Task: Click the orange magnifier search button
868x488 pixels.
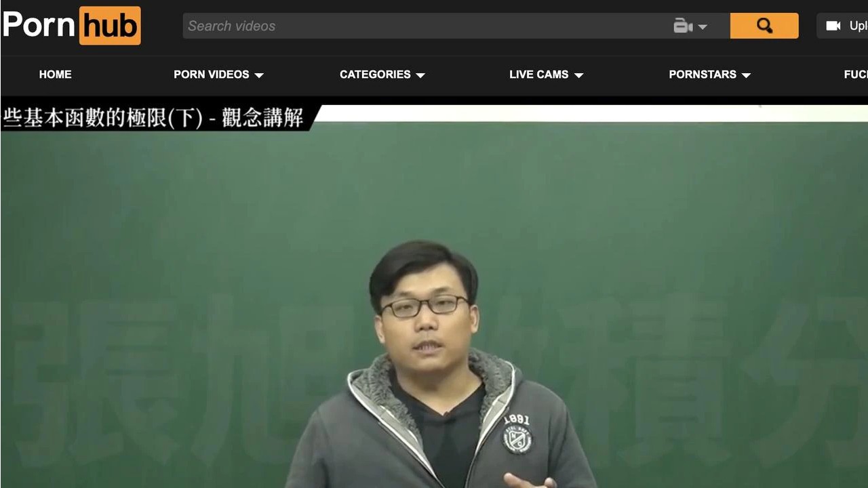Action: point(764,26)
